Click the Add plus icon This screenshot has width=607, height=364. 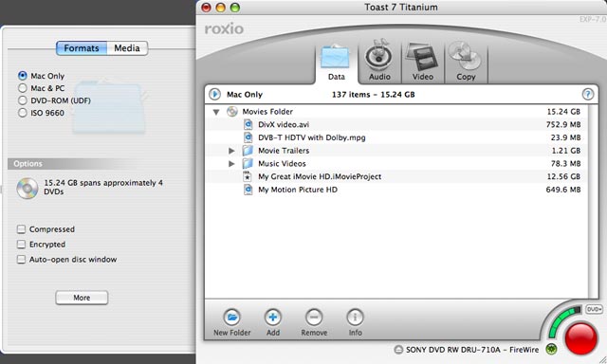(273, 318)
